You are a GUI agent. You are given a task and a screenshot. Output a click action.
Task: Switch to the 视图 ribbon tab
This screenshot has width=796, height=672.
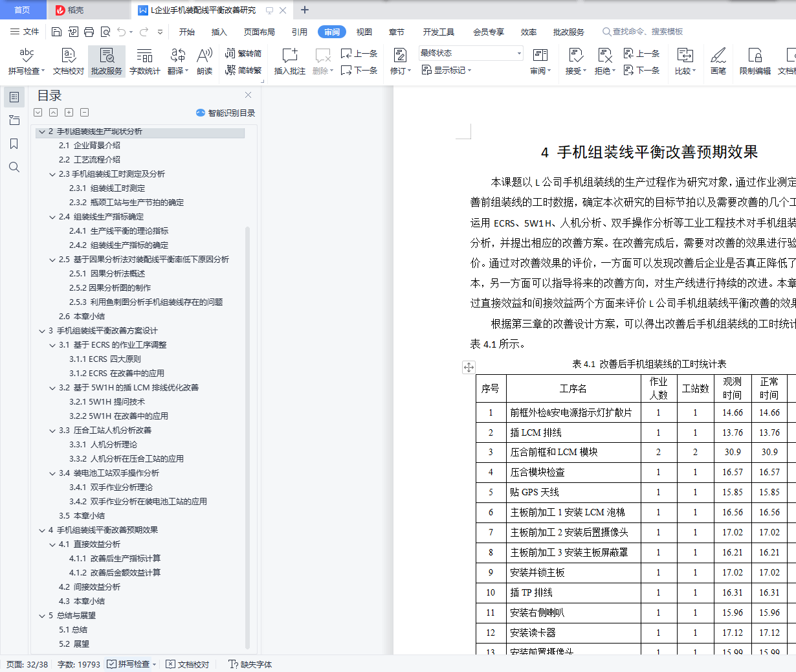click(364, 32)
